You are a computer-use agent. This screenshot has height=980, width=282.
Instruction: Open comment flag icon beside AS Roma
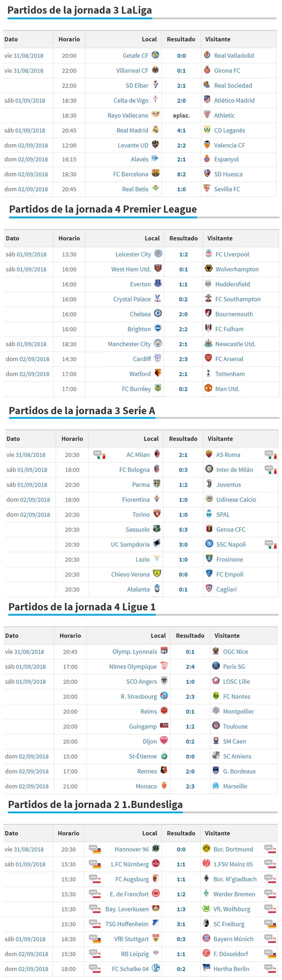(271, 455)
